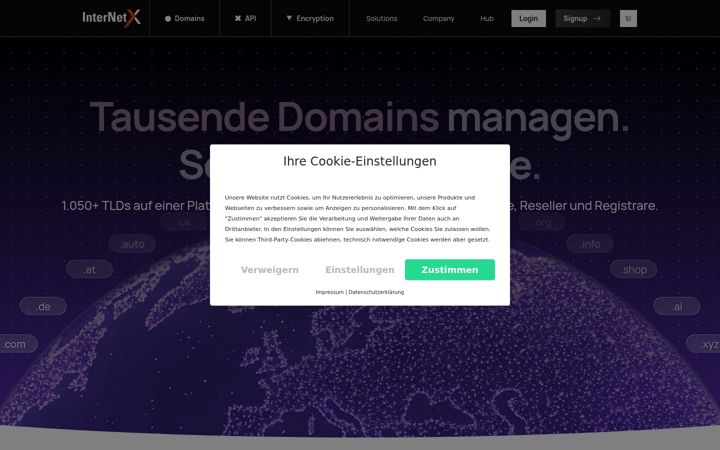
Task: Click the 'Tausende Domains managen.' headline
Action: click(x=360, y=117)
